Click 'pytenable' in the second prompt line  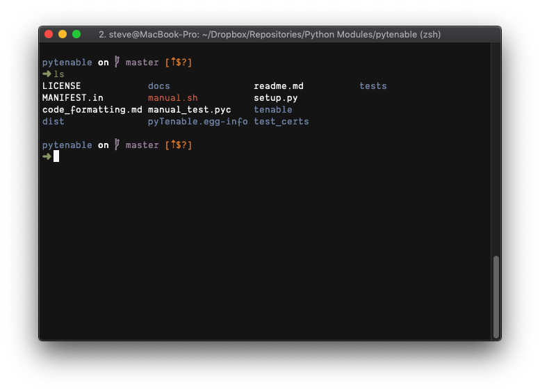pos(67,145)
